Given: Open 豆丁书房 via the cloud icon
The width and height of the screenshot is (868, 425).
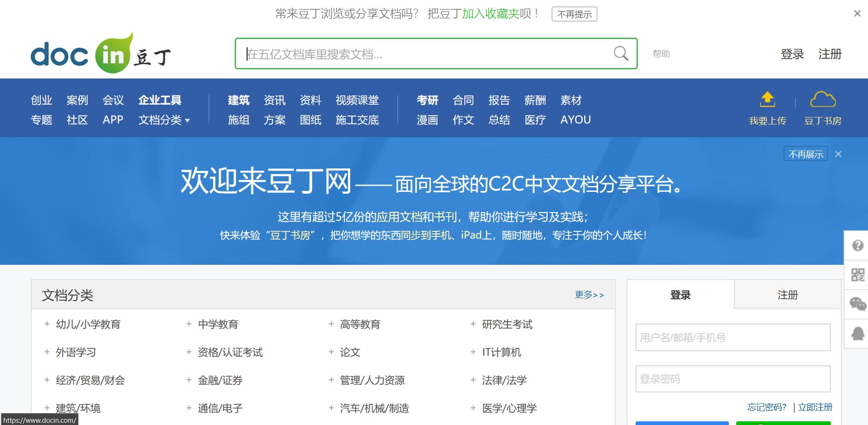Looking at the screenshot, I should point(823,99).
